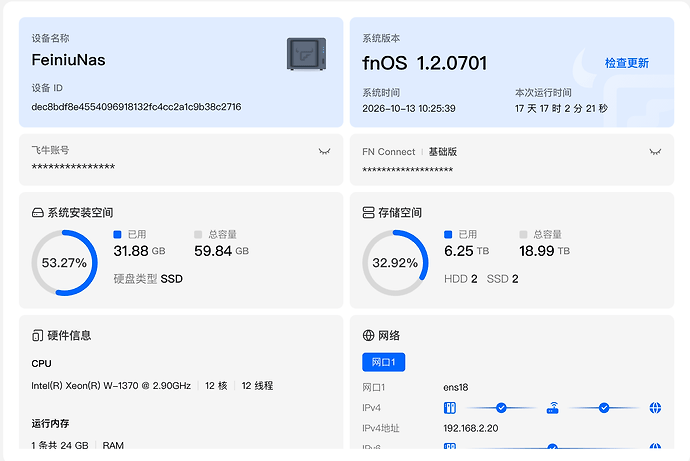Click the masked 飞牛账号 asterisks

(x=73, y=167)
